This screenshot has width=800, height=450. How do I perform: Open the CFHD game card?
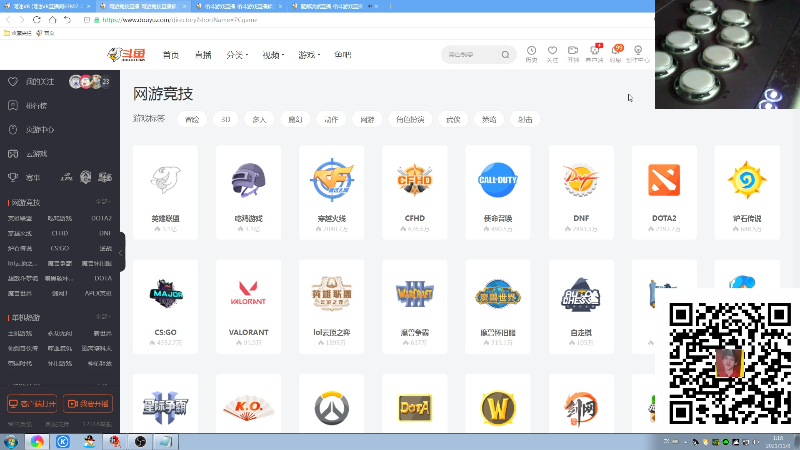415,192
